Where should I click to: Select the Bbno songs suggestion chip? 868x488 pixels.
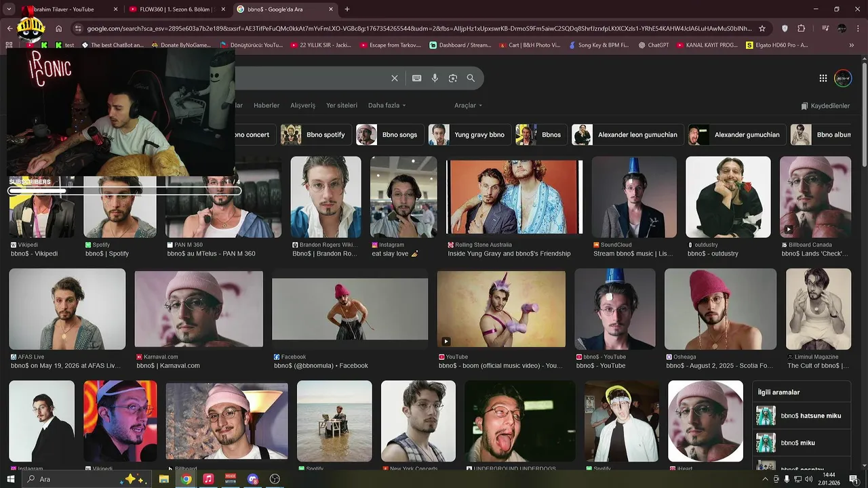pyautogui.click(x=391, y=135)
